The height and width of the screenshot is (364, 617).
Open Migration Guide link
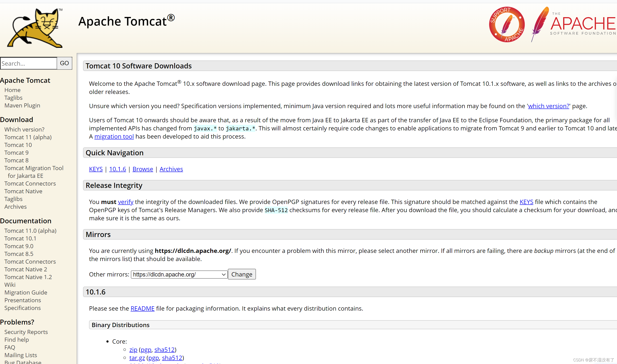pos(26,293)
